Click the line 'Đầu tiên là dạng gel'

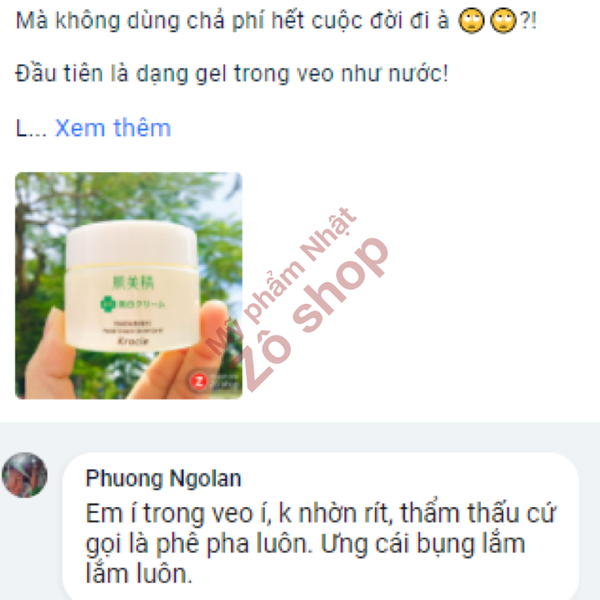point(232,73)
